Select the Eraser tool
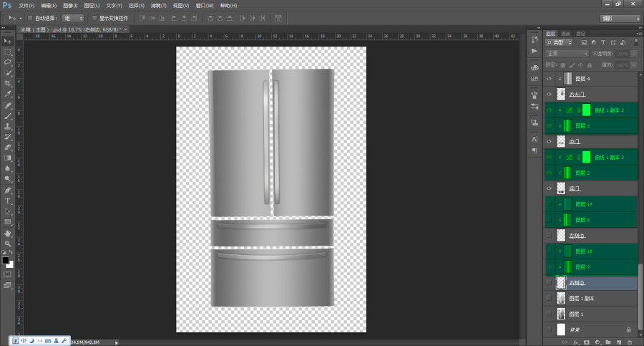 [8, 148]
